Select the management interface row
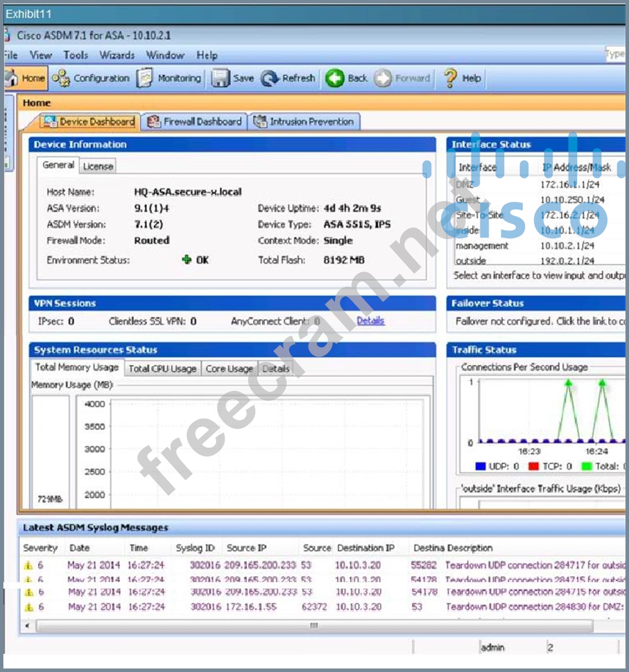 click(482, 246)
